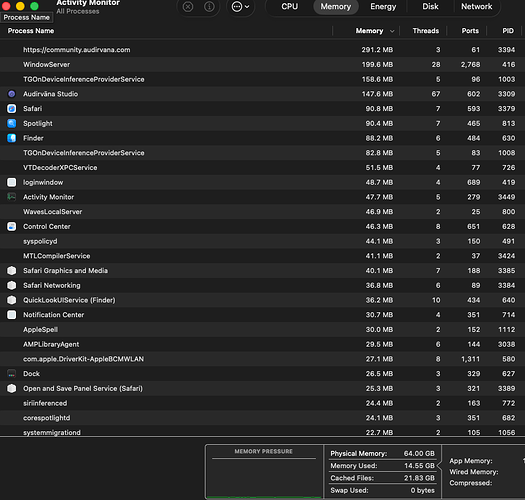Viewport: 525px width, 500px height.
Task: Open the Network tab
Action: (x=476, y=6)
